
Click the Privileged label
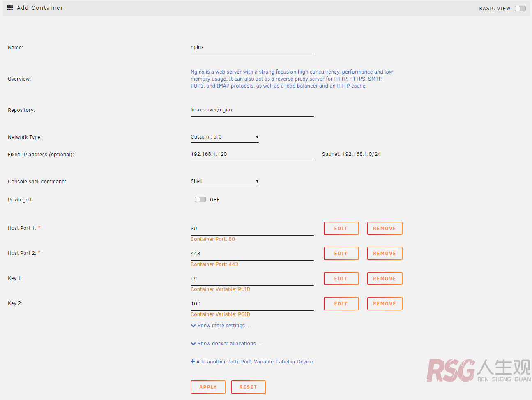pos(20,200)
